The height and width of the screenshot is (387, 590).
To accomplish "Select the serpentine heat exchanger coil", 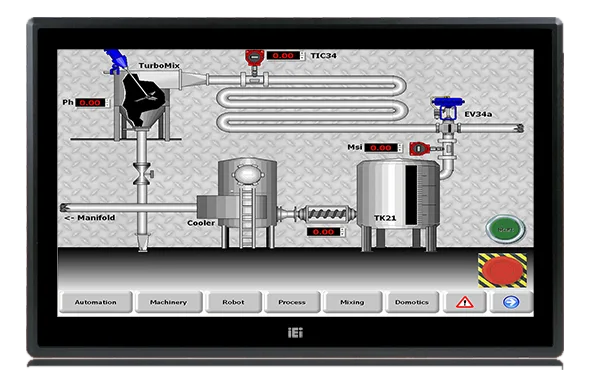I will [312, 103].
